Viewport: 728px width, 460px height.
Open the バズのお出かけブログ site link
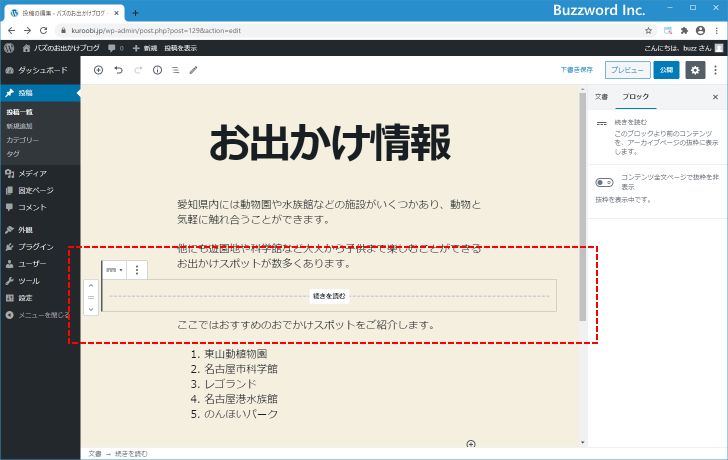tap(61, 48)
